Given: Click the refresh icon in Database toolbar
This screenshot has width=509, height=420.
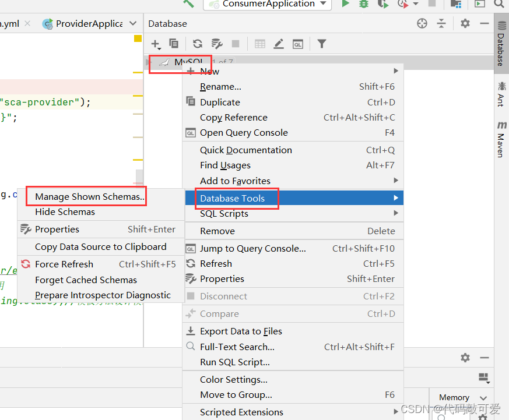Looking at the screenshot, I should click(x=198, y=44).
